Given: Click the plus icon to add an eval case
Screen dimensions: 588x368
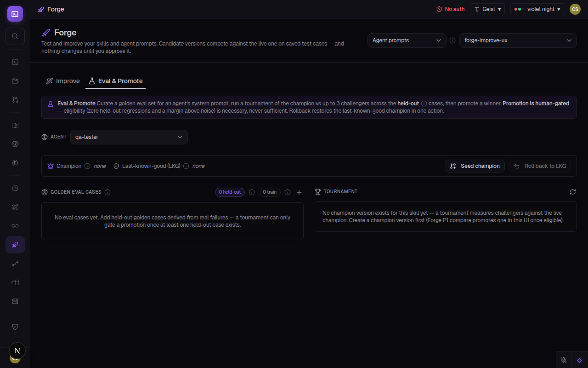Looking at the screenshot, I should pos(299,192).
